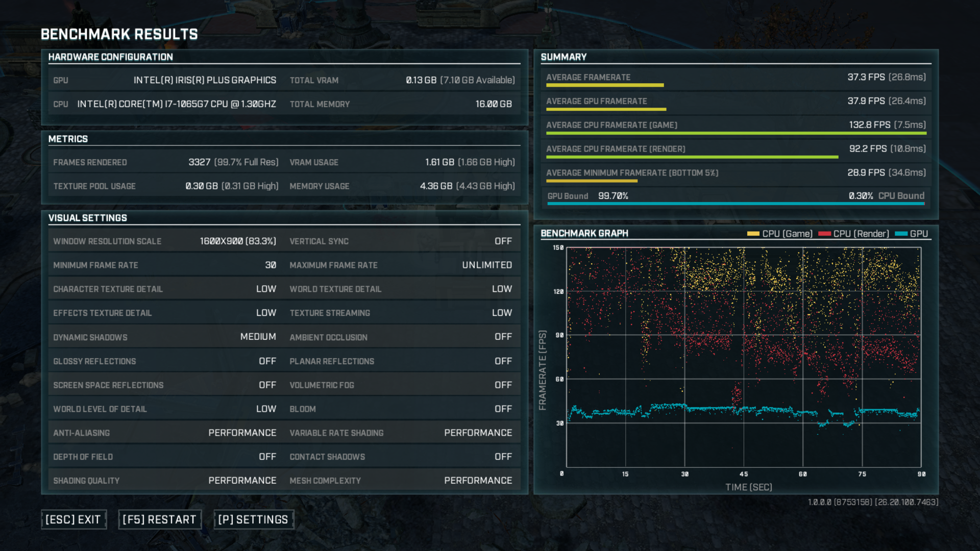Click the Window Resolution Scale row
The width and height of the screenshot is (980, 551).
tap(164, 241)
